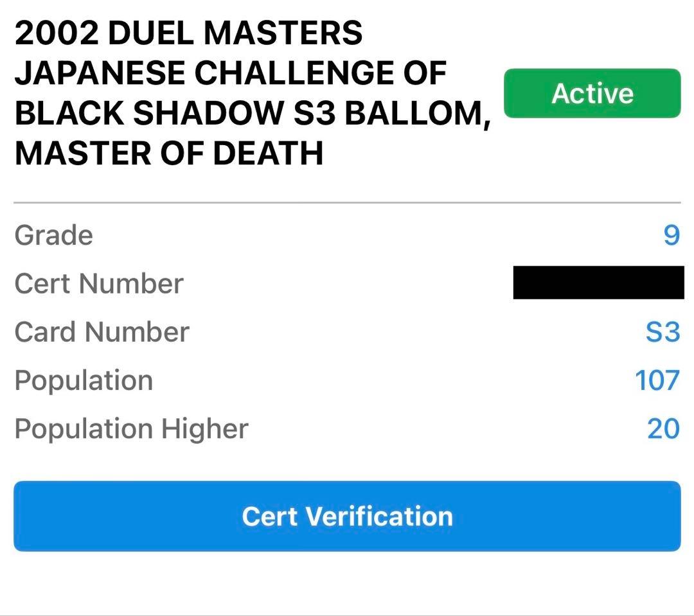Click the 2002 DUEL MASTERS title line
Screen dimensions: 694x616
[x=188, y=33]
